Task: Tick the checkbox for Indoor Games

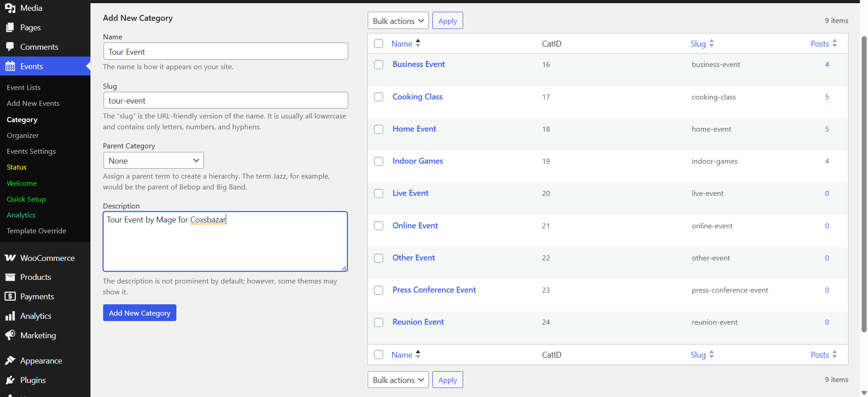Action: [379, 161]
